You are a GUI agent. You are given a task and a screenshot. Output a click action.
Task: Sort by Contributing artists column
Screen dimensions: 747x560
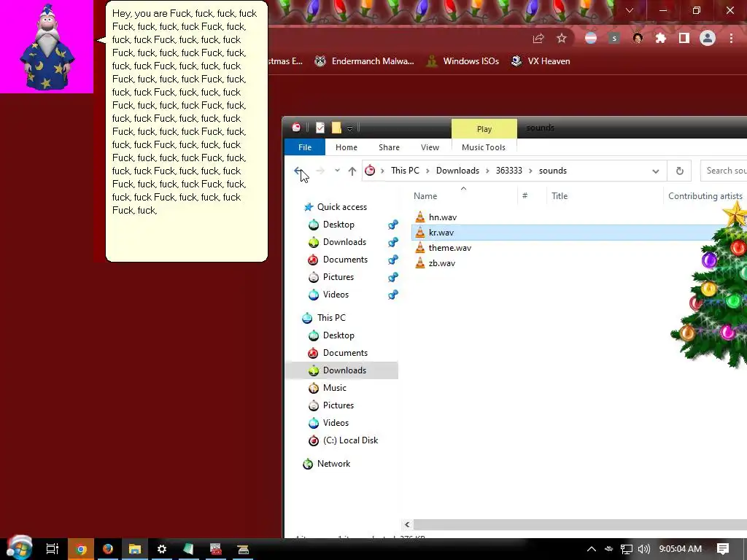705,195
